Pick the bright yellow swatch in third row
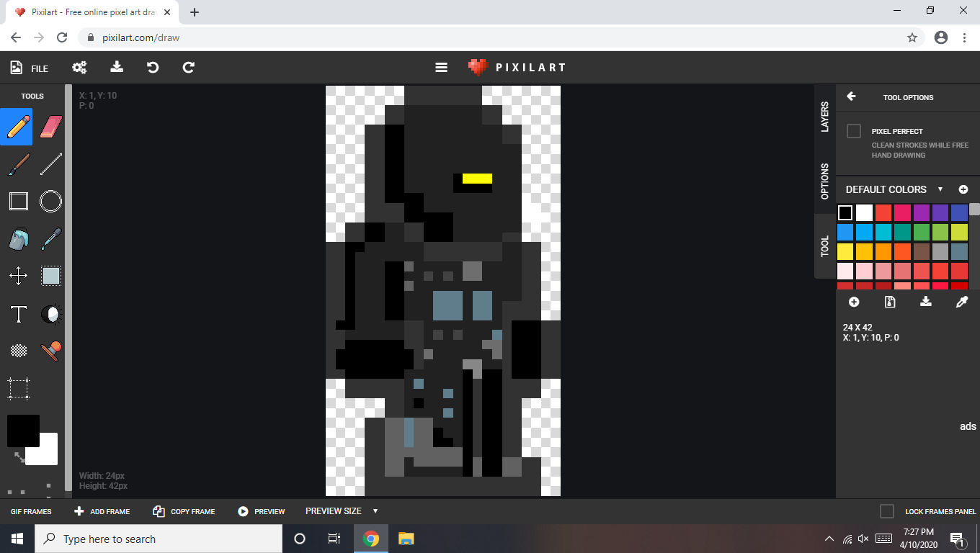Image resolution: width=980 pixels, height=553 pixels. click(x=845, y=251)
